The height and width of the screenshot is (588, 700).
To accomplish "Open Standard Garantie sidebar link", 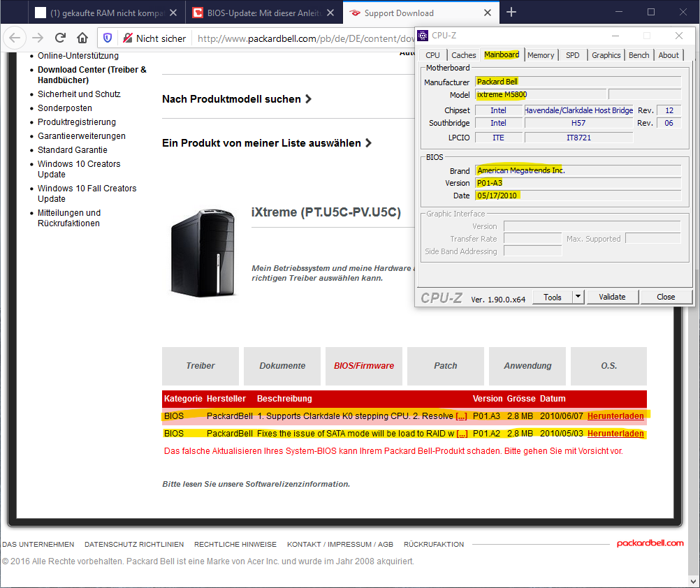I will coord(73,150).
